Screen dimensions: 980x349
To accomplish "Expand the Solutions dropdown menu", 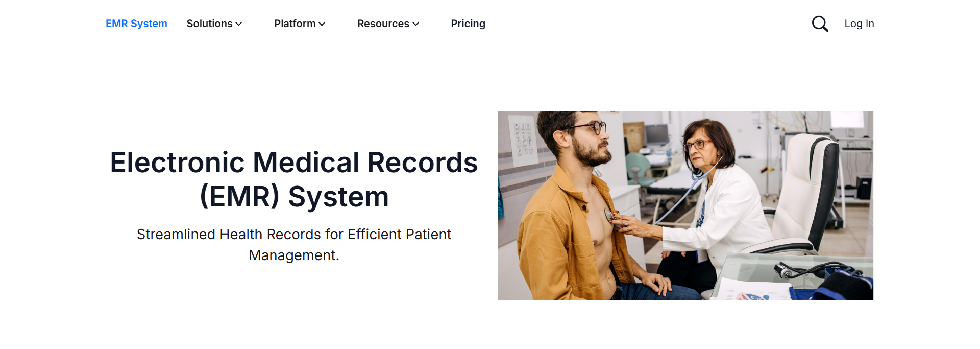I will click(x=214, y=24).
